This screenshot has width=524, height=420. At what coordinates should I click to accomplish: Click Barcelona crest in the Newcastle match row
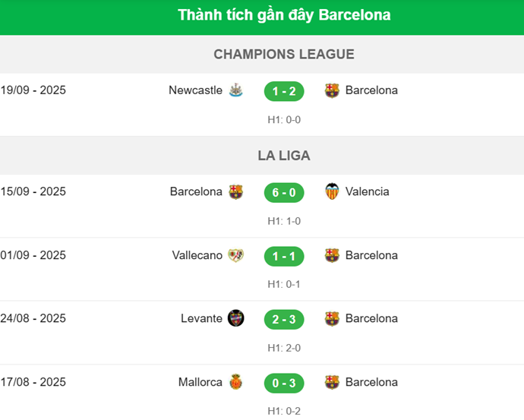332,91
